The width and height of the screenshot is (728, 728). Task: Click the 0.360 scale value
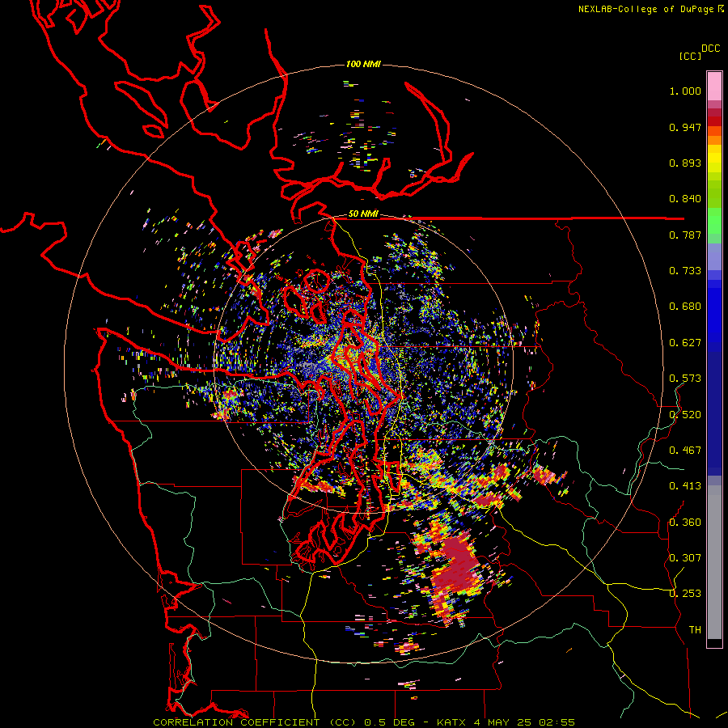(x=685, y=523)
